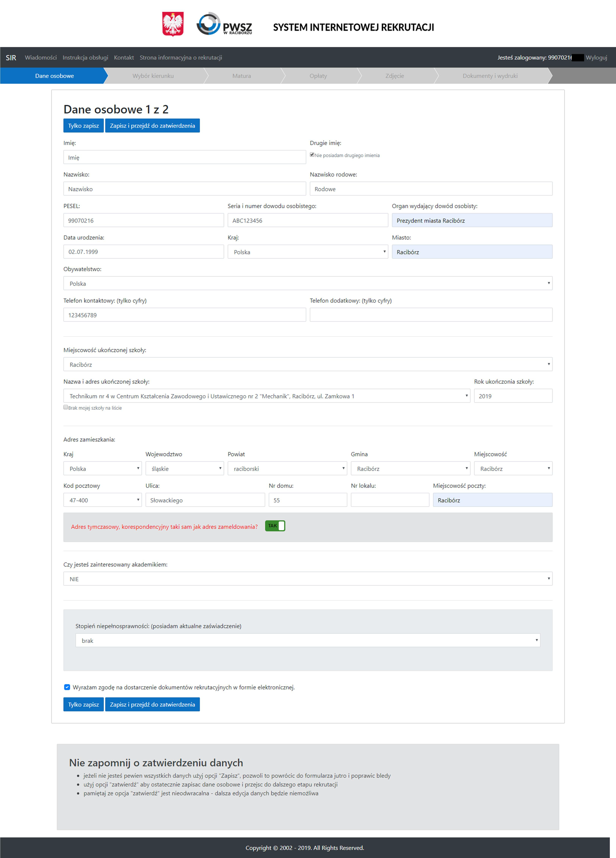616x858 pixels.
Task: Click Wyloguj to log out
Action: (x=596, y=58)
